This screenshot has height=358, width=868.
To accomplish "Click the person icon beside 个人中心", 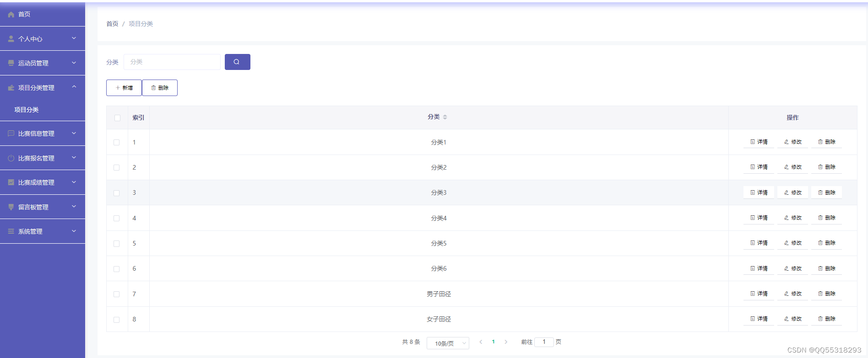I will (x=11, y=39).
